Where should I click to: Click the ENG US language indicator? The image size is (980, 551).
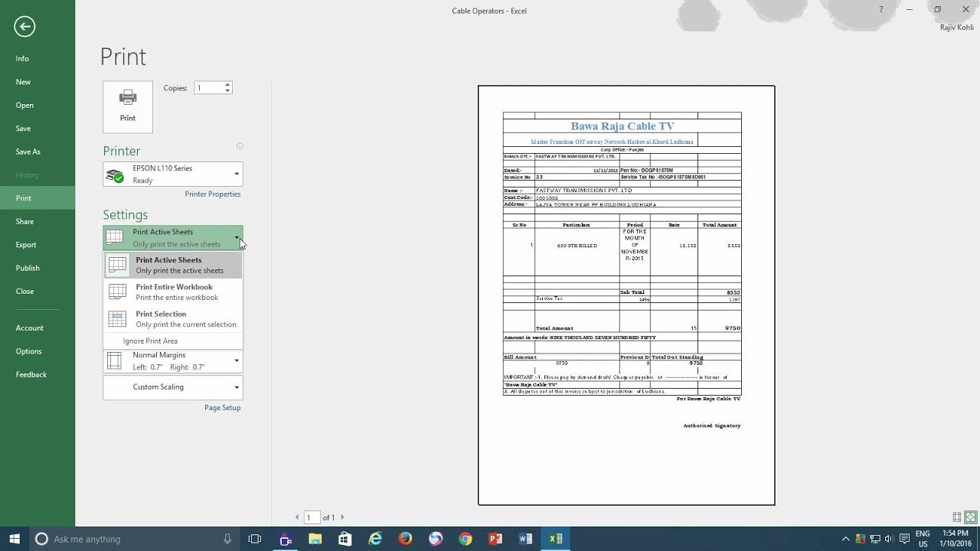pos(923,539)
